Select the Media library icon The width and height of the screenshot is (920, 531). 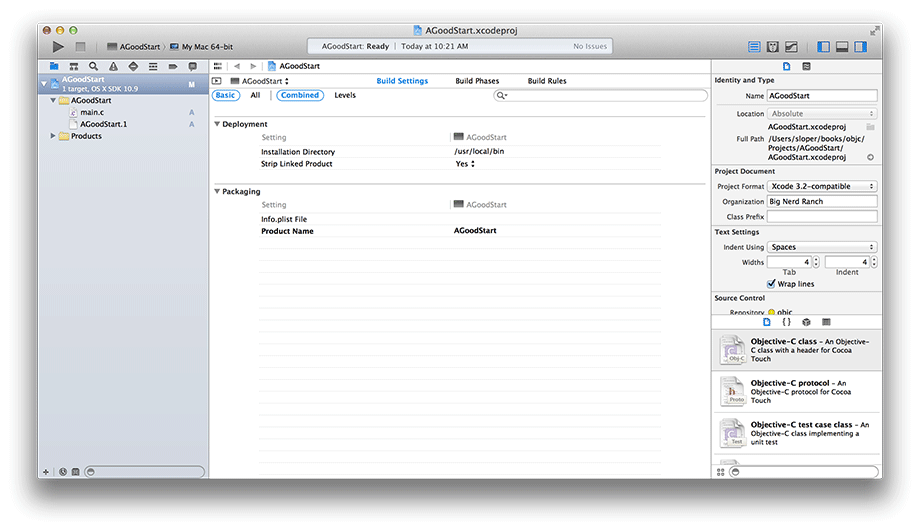pos(826,322)
